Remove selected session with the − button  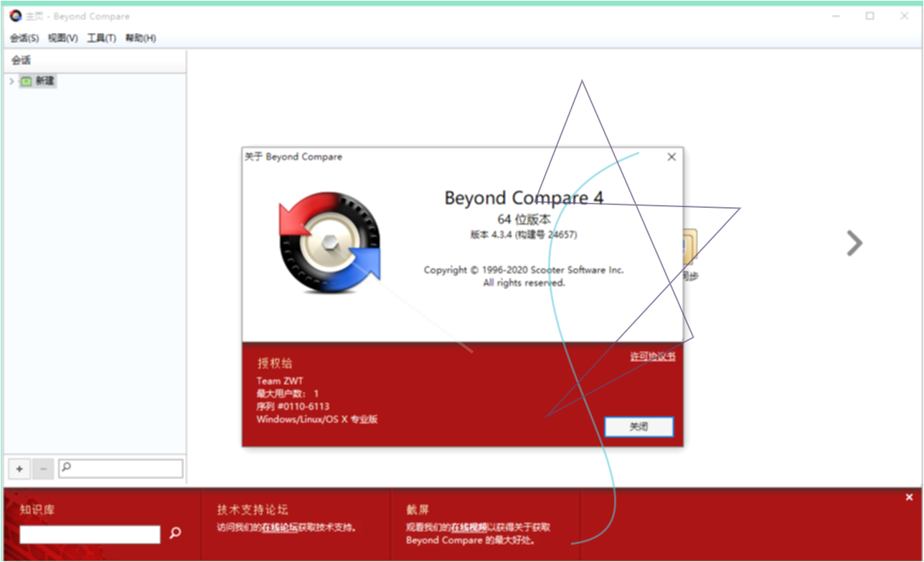(x=42, y=468)
